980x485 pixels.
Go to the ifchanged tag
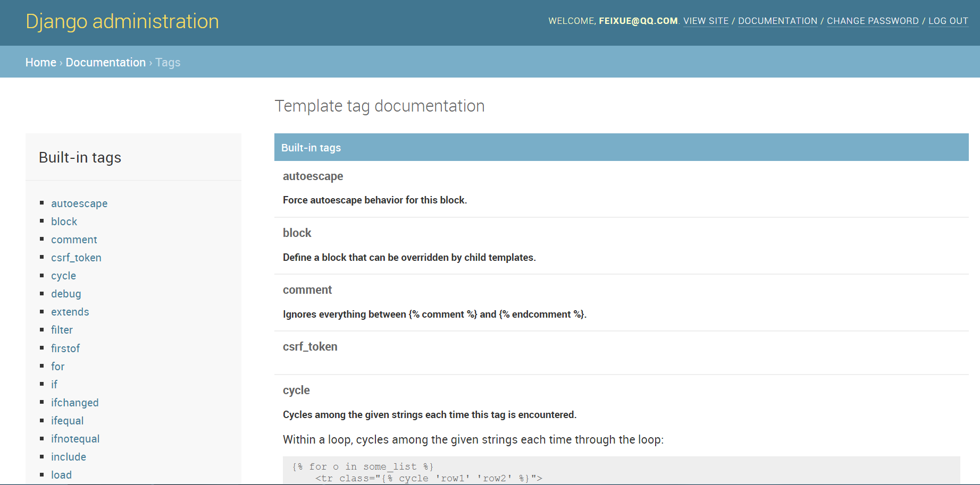[x=74, y=403]
